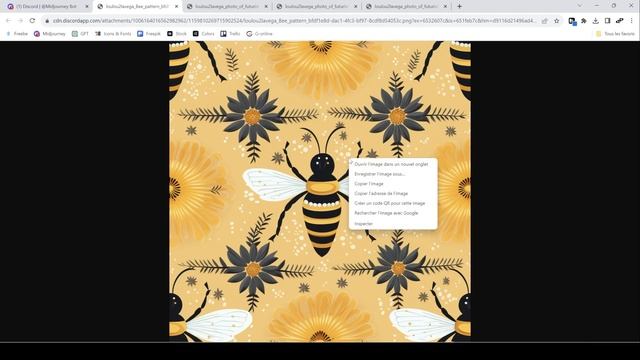Open the GPT bookmark
Image resolution: width=640 pixels, height=360 pixels.
80,34
